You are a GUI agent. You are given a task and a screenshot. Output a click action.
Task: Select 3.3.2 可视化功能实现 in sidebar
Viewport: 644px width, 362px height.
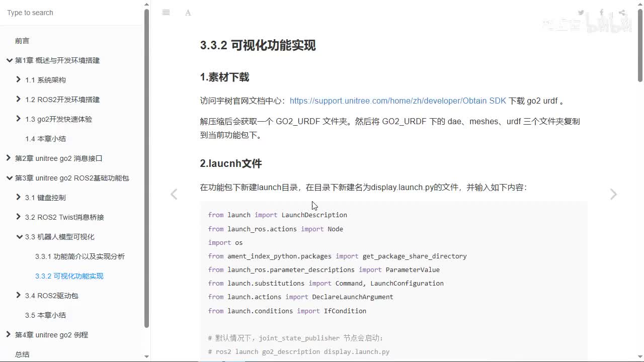click(x=69, y=276)
